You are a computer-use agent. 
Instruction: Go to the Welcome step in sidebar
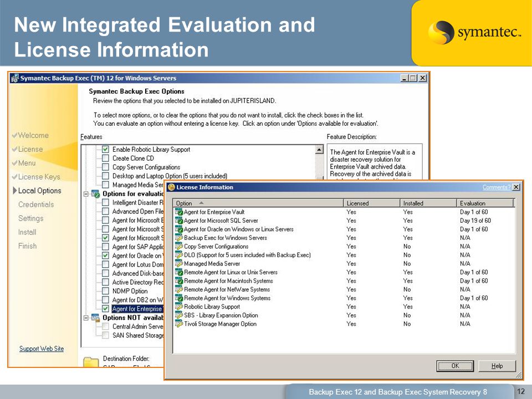pos(33,135)
